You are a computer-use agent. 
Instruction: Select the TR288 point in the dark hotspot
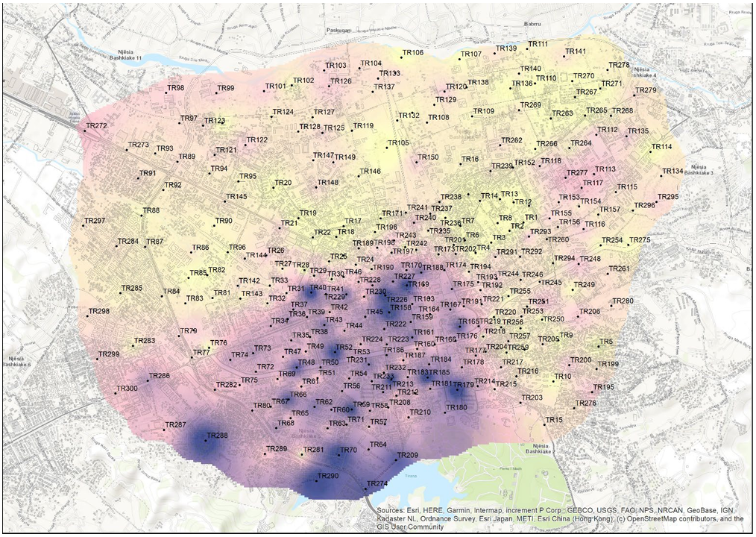(206, 439)
